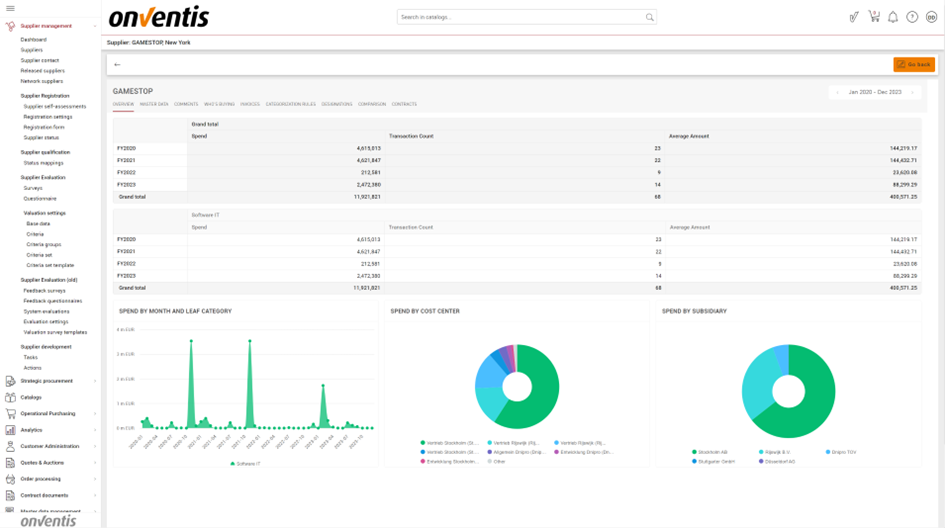Open the notifications bell
The image size is (945, 528).
click(x=893, y=17)
